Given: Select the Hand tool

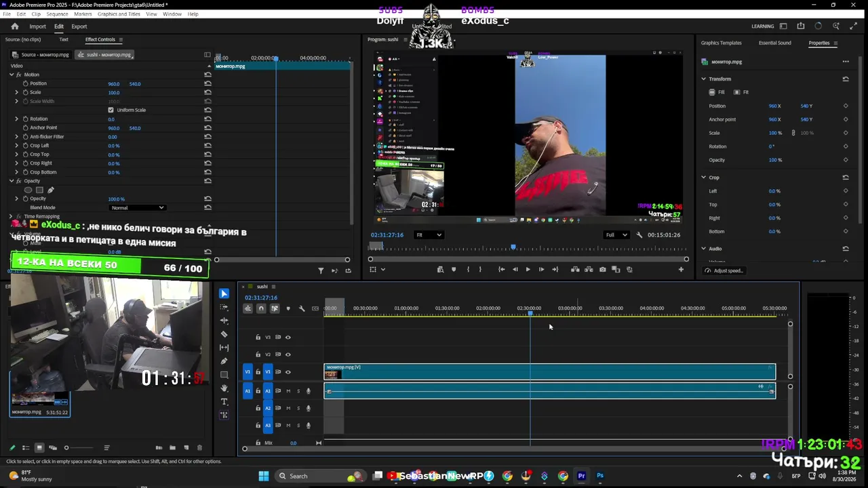Looking at the screenshot, I should [x=224, y=388].
